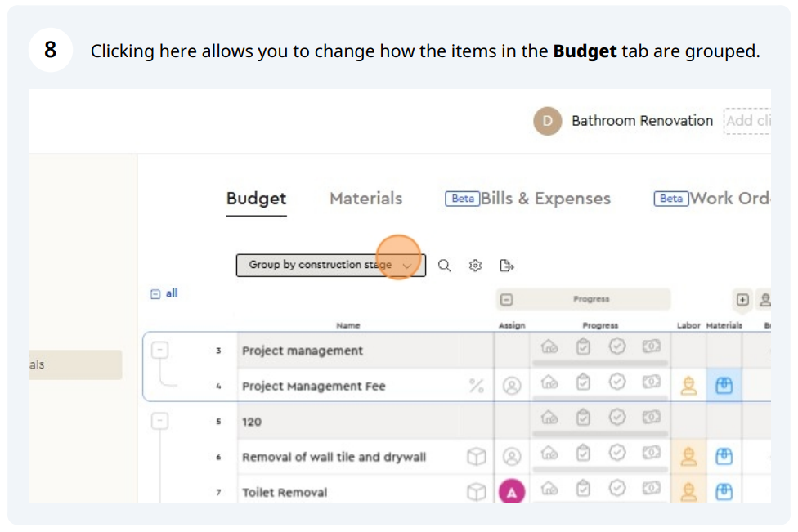Collapse the 120 group
798x532 pixels.
160,421
